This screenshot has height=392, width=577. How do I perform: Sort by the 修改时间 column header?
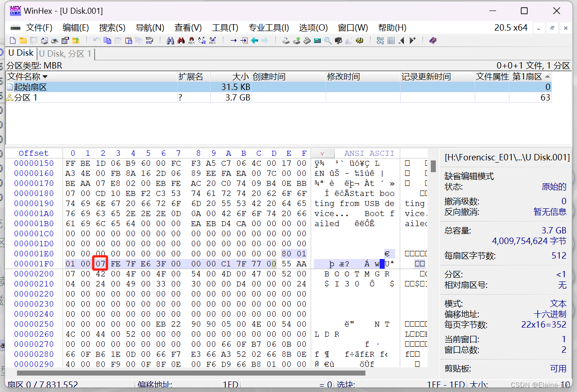click(x=363, y=76)
